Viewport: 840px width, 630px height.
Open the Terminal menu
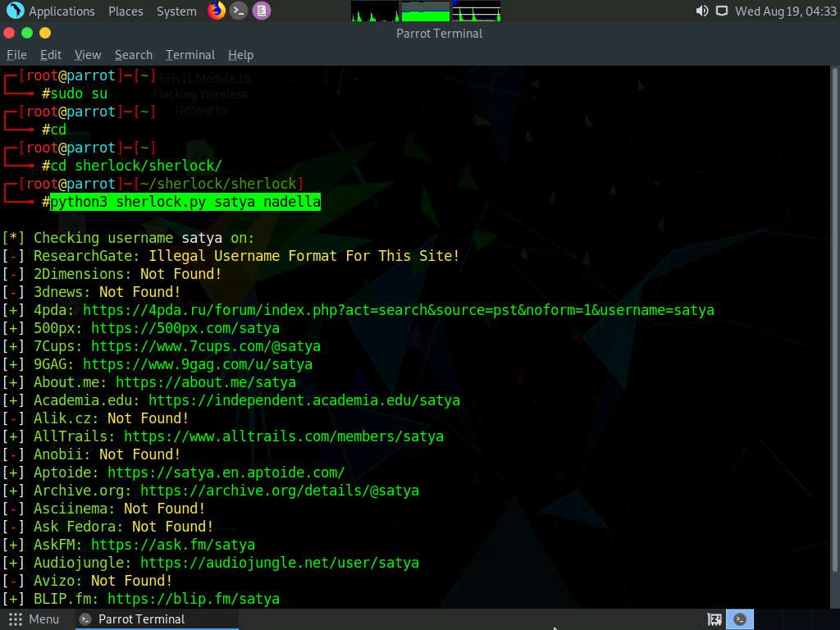190,55
